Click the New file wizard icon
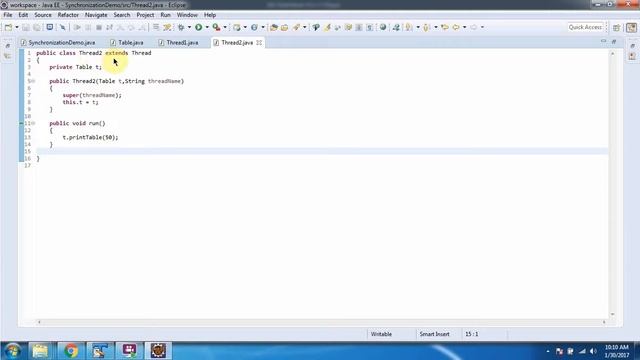640x360 pixels. tap(8, 27)
